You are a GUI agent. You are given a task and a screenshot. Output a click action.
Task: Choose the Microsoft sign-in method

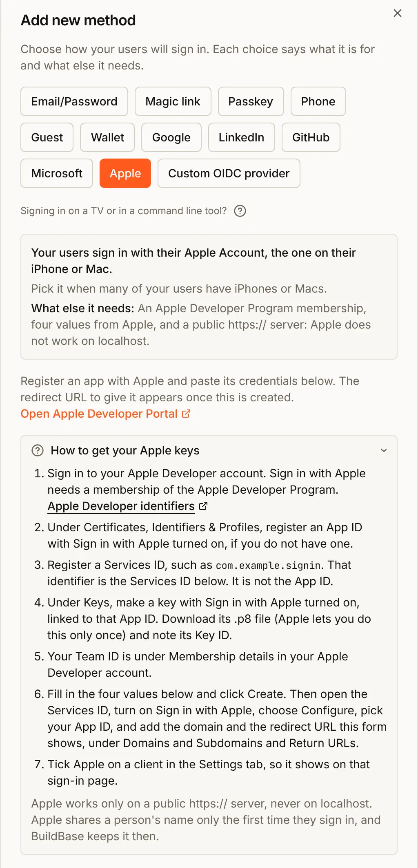coord(57,173)
